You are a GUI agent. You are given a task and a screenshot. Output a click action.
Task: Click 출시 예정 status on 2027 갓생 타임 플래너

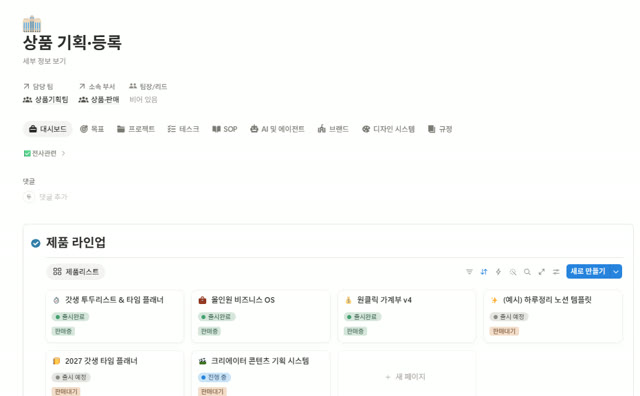[71, 377]
